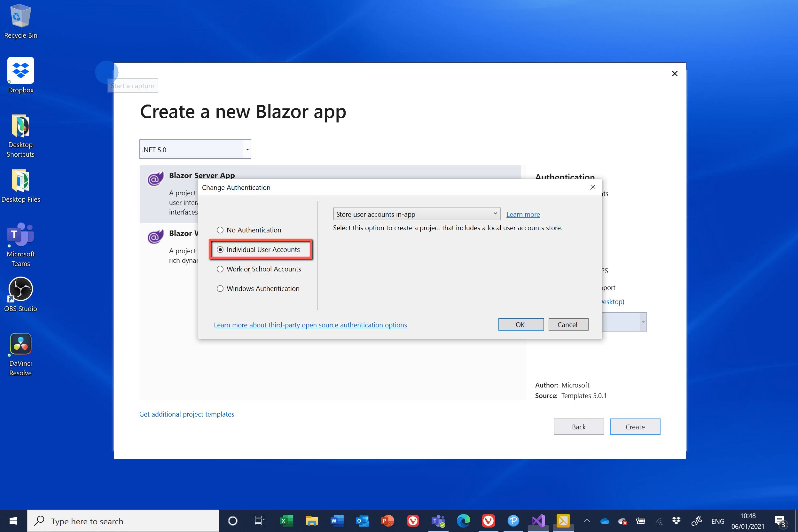Viewport: 798px width, 532px height.
Task: Open Outlook from the taskbar
Action: tap(362, 521)
